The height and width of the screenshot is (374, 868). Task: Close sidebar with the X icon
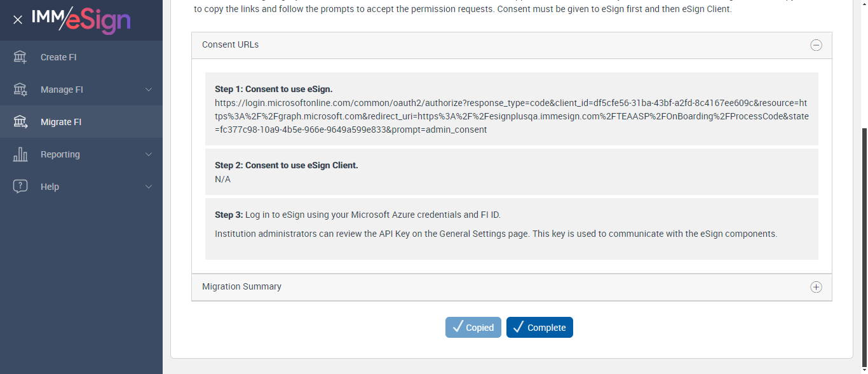(18, 20)
